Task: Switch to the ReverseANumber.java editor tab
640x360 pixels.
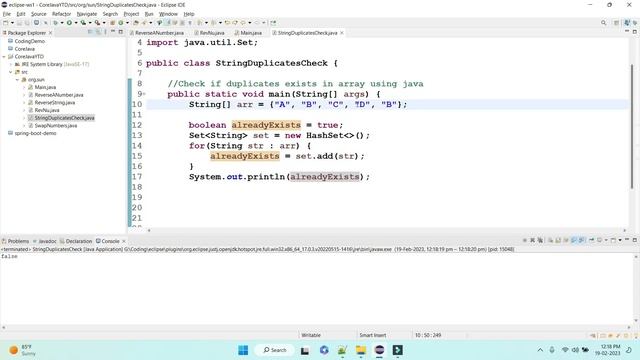Action: 157,33
